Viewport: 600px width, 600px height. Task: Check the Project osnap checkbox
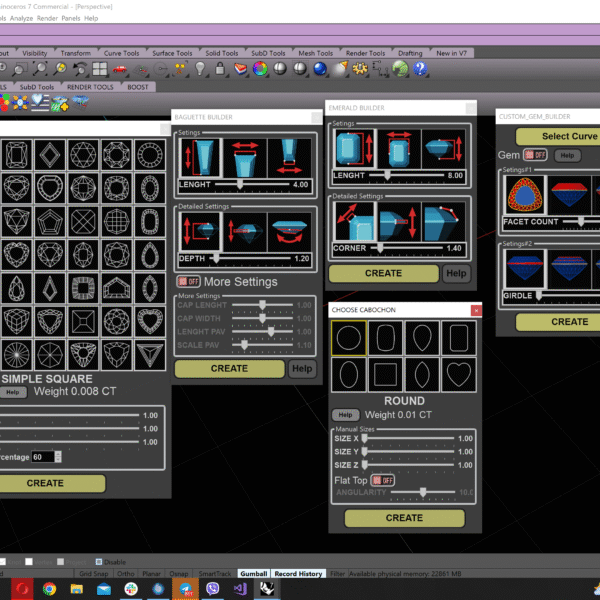coord(60,562)
